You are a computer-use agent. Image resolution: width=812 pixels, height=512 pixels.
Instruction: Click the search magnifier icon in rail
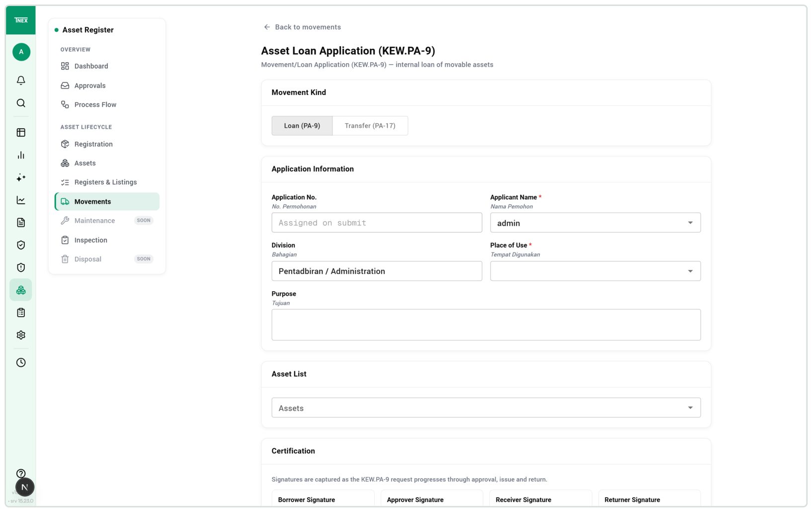coord(21,103)
